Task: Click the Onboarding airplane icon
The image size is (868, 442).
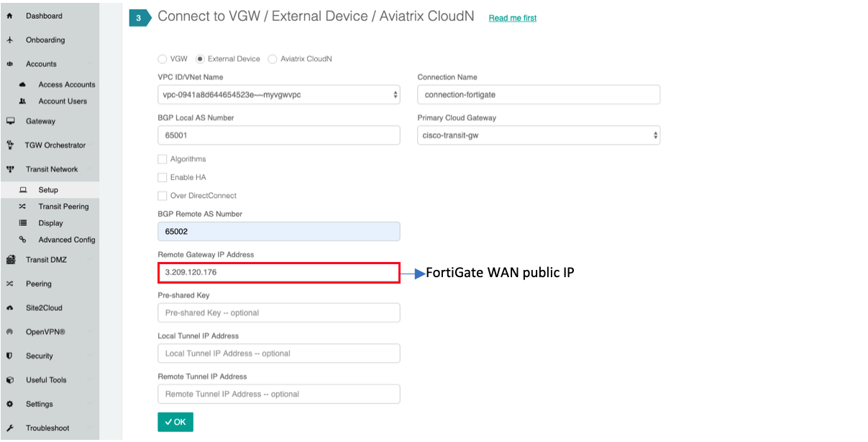Action: [x=10, y=40]
